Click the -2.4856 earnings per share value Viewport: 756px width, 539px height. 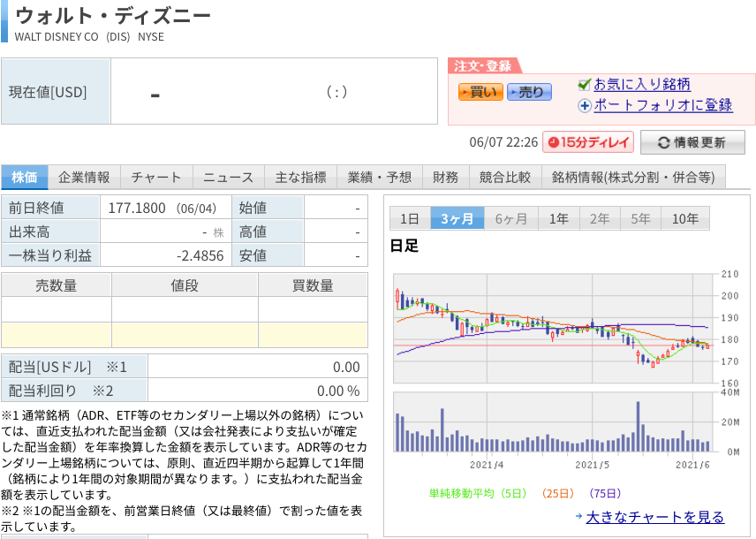(200, 255)
